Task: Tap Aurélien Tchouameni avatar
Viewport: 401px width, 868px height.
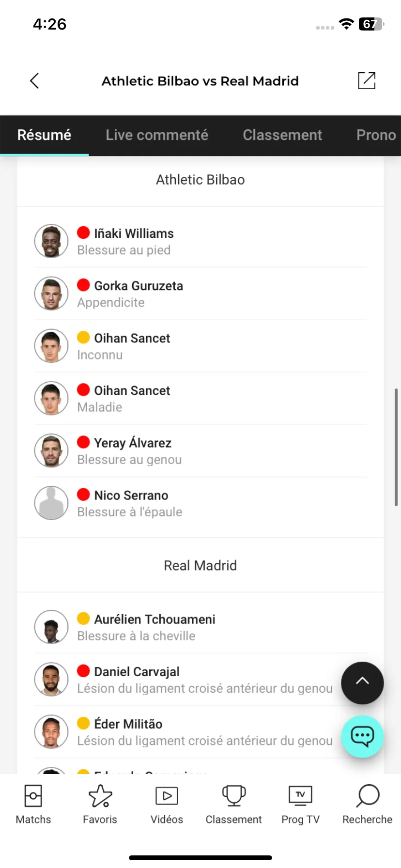Action: pos(51,627)
